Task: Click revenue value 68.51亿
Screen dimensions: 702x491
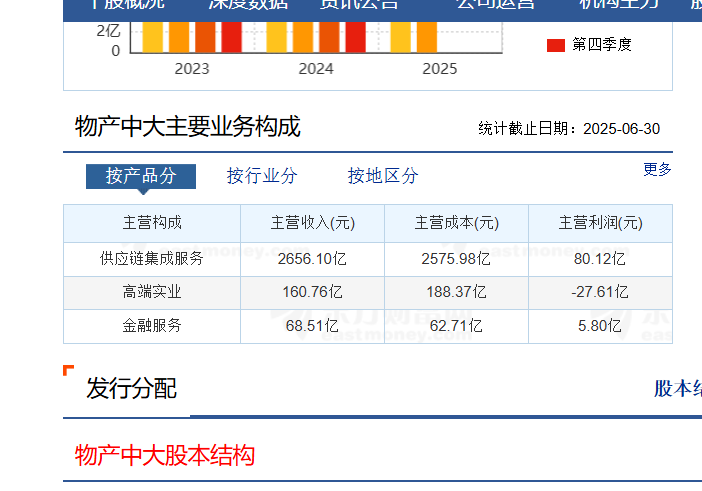Action: tap(312, 326)
